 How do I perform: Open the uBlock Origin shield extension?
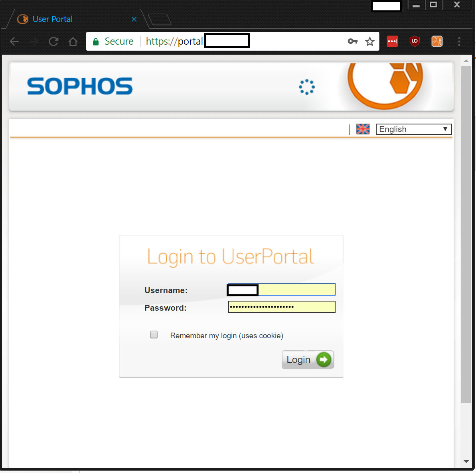415,41
